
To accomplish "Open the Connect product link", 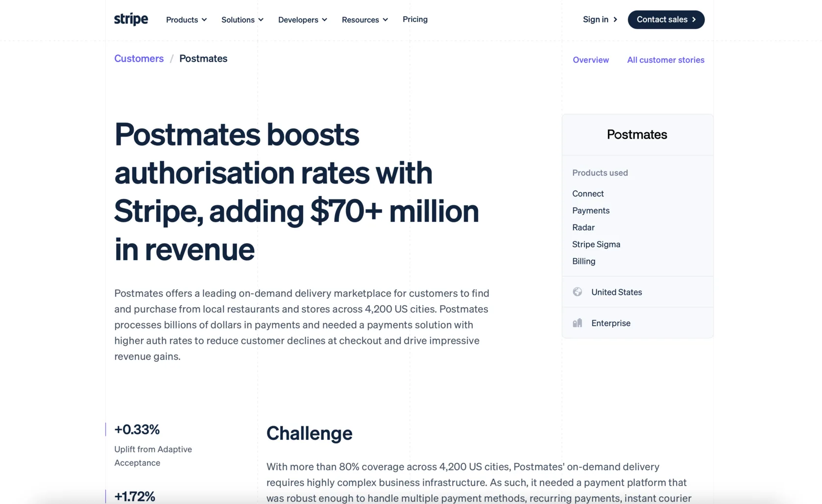I will [588, 193].
